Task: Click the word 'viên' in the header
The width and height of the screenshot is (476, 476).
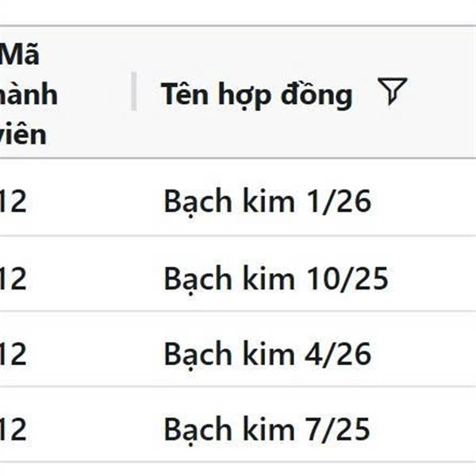Action: click(23, 135)
